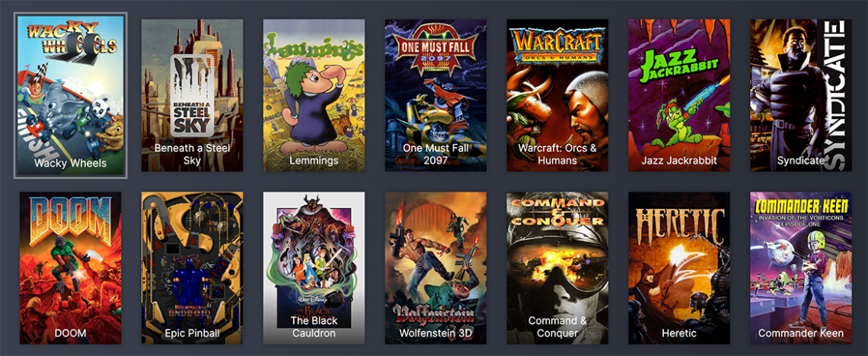Choose The Black Cauldron cover
This screenshot has width=868, height=356.
[314, 268]
